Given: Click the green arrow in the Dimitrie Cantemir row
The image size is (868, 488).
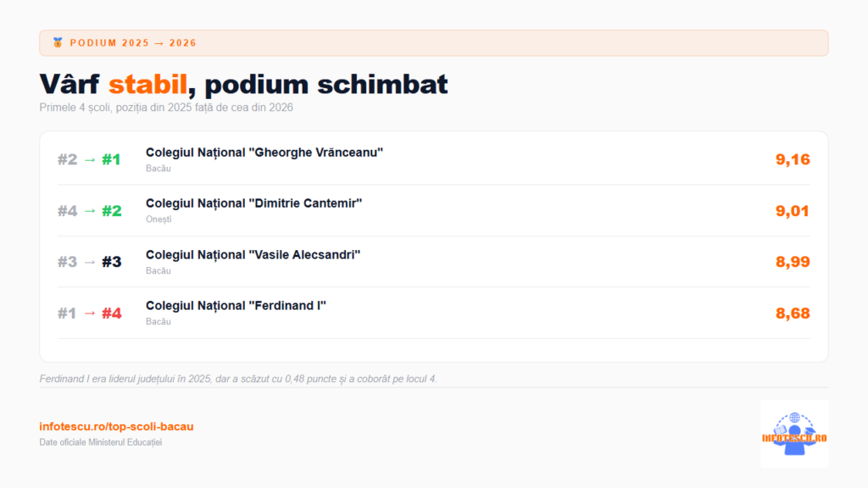Looking at the screenshot, I should tap(90, 211).
